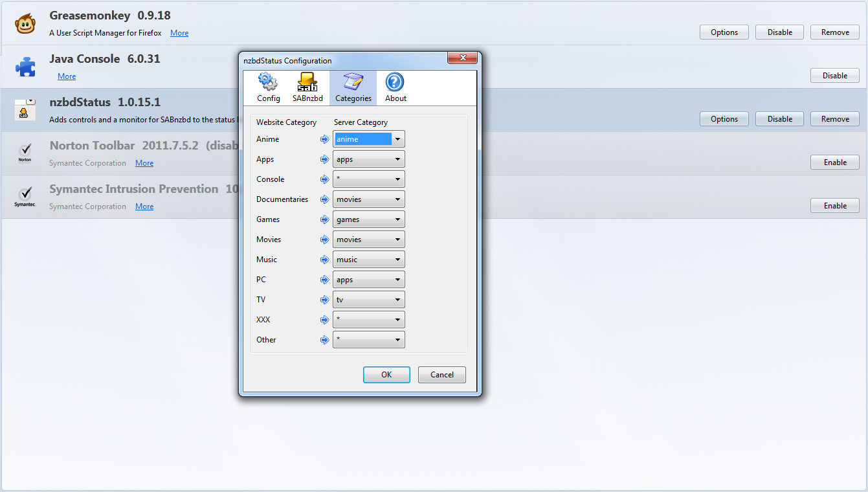Click the blue arrow icon beside Anime
Viewport: 868px width, 492px height.
pyautogui.click(x=325, y=139)
